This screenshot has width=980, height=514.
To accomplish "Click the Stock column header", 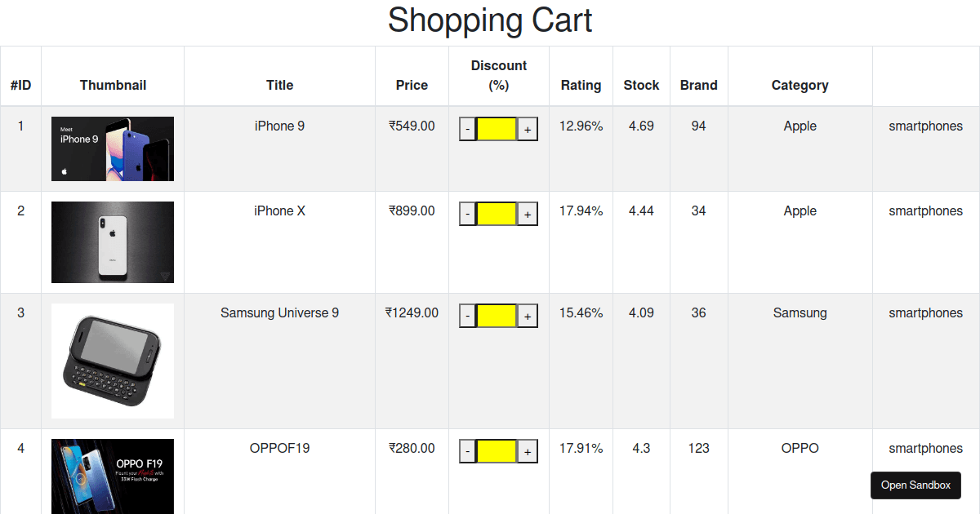I will pos(641,85).
